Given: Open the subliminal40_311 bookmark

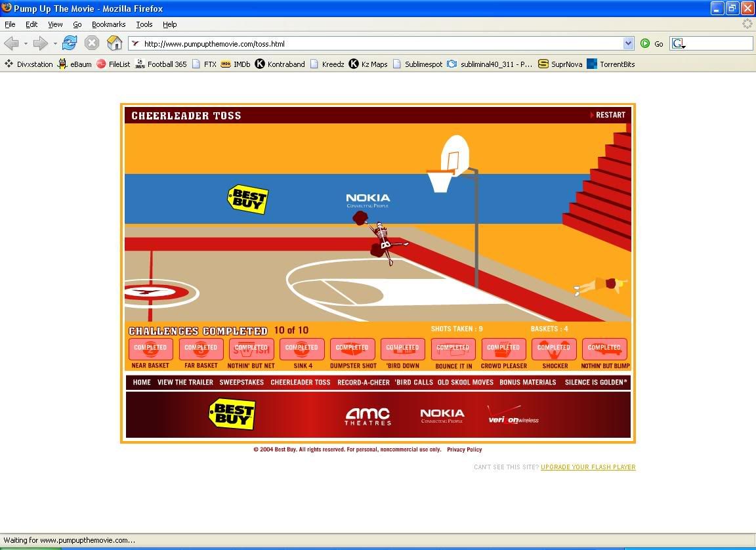Looking at the screenshot, I should tap(490, 64).
